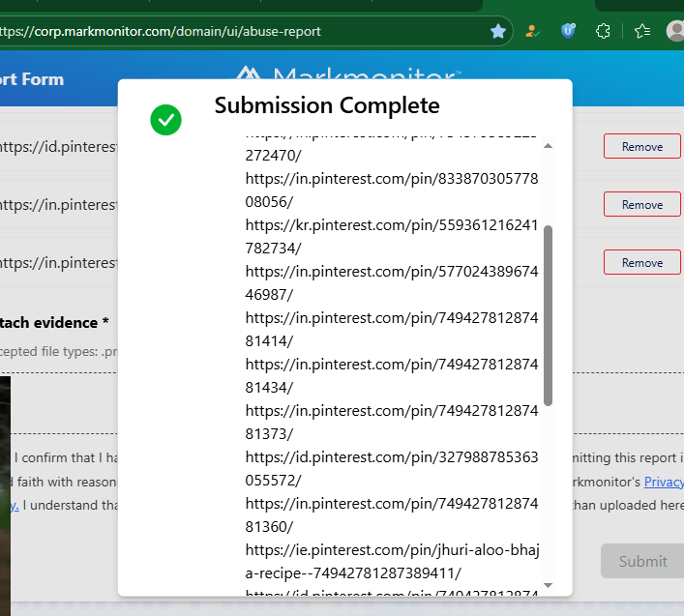Select the in.pinterest.com URL ending 81373/
The height and width of the screenshot is (616, 684).
pyautogui.click(x=391, y=423)
